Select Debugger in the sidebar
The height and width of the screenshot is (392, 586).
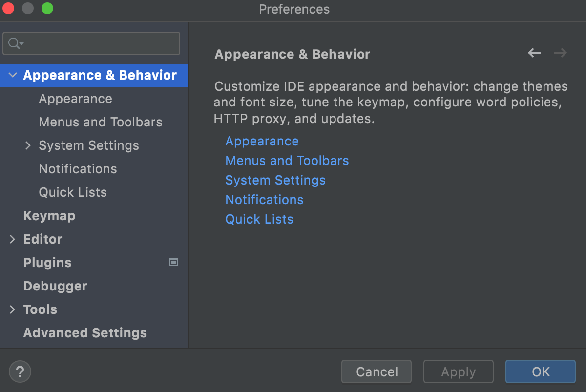55,286
